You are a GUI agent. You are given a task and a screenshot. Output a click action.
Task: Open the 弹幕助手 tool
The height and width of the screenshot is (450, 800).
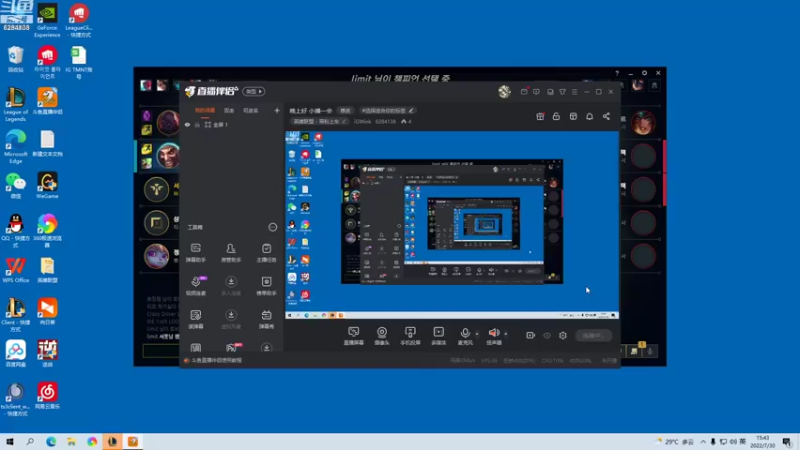195,252
